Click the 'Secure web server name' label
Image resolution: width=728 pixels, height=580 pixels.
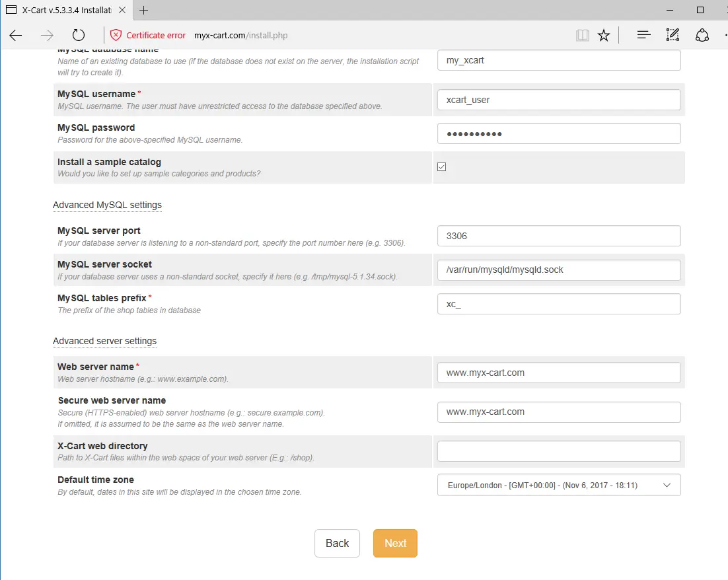(x=112, y=400)
